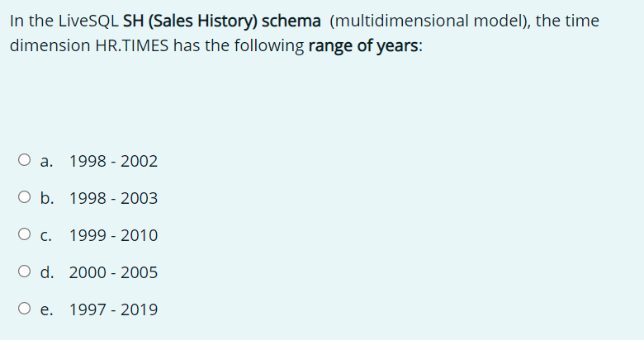
Task: Click the letter label 'd.'
Action: point(47,272)
